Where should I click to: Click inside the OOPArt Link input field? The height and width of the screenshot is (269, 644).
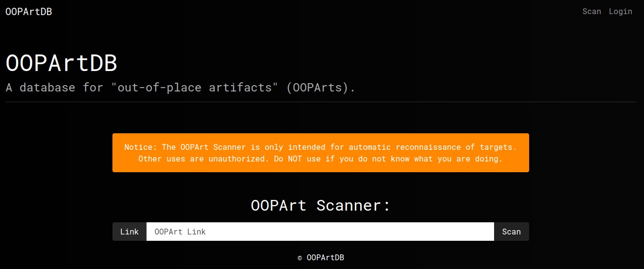coord(320,232)
